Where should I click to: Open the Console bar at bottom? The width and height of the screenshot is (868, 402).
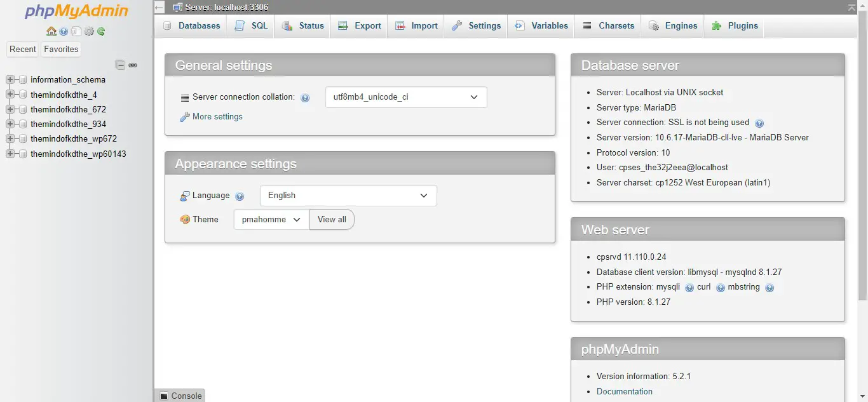point(180,396)
